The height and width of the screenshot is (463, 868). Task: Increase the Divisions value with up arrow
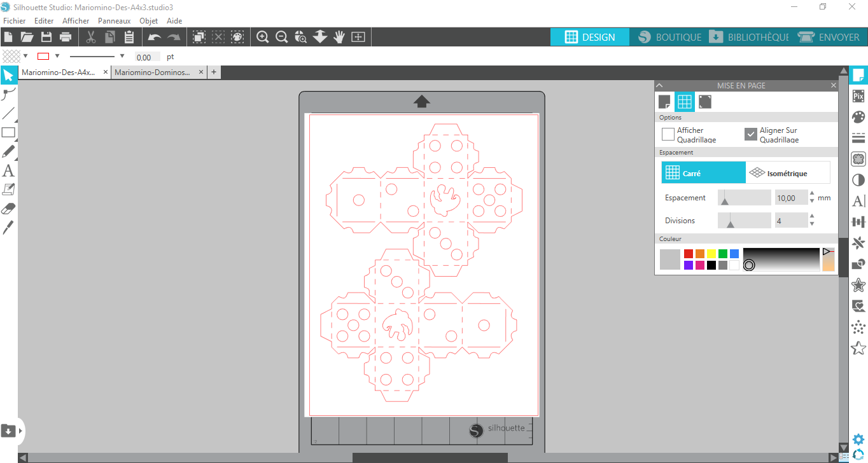812,216
